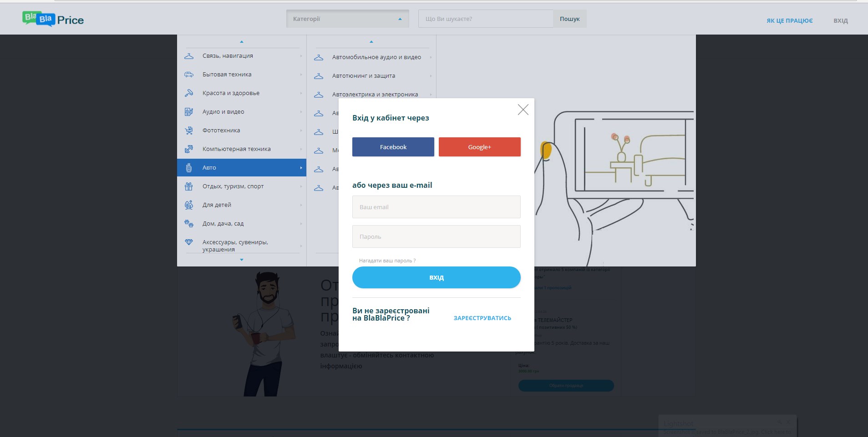This screenshot has height=437, width=868.
Task: Click the Бытовая техника category icon
Action: (x=189, y=75)
